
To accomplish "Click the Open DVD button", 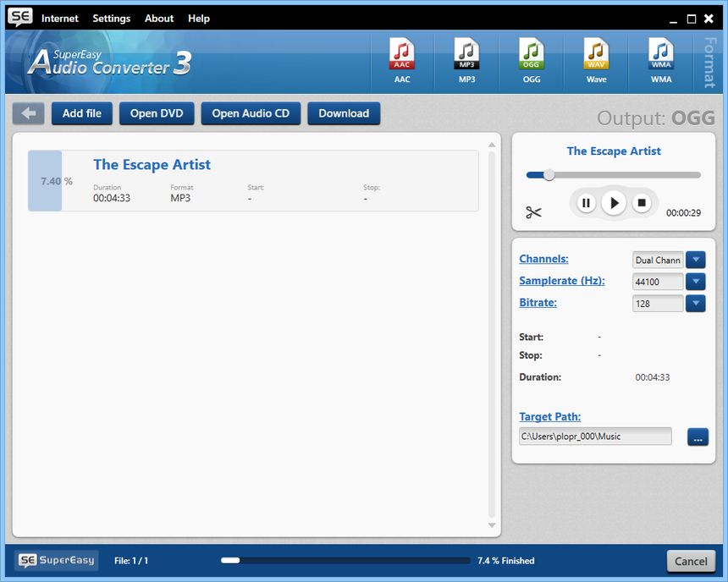I will click(x=157, y=113).
